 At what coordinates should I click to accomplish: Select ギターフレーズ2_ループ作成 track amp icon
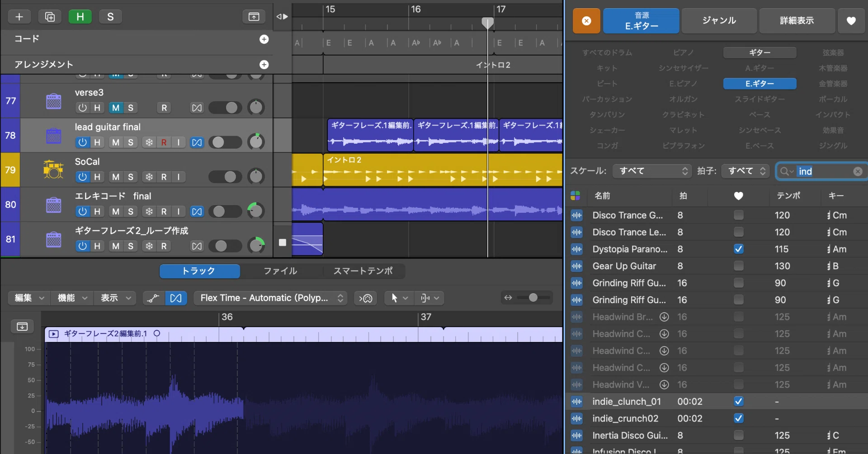point(54,239)
